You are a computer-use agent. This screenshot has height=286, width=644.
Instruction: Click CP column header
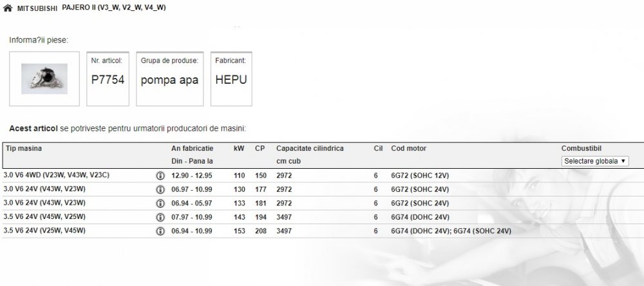[x=260, y=148]
